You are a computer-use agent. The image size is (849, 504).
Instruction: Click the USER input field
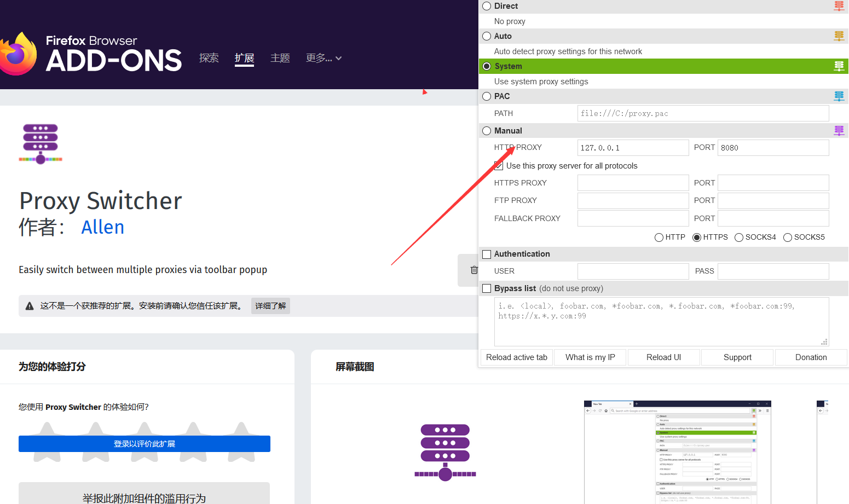(633, 271)
